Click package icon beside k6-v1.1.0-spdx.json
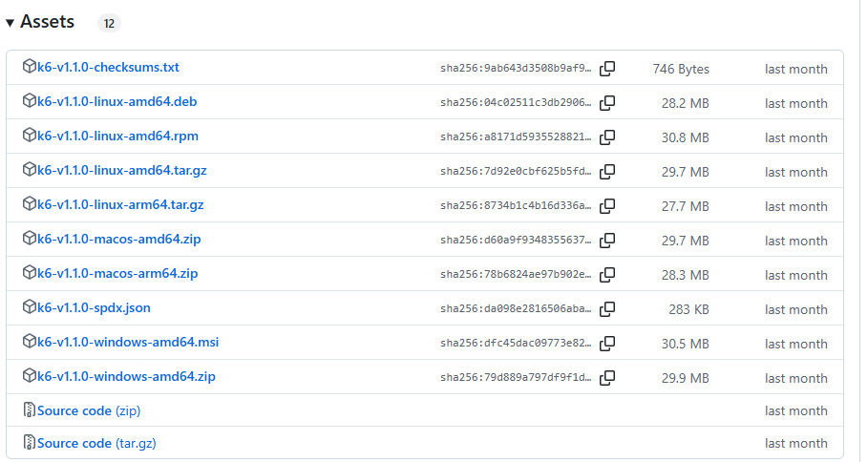This screenshot has height=462, width=868. (x=30, y=306)
